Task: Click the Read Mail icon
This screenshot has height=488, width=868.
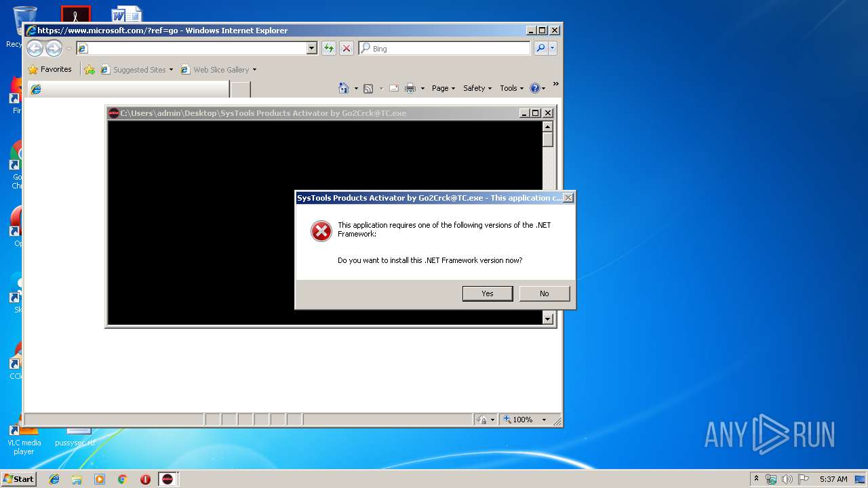Action: coord(393,88)
